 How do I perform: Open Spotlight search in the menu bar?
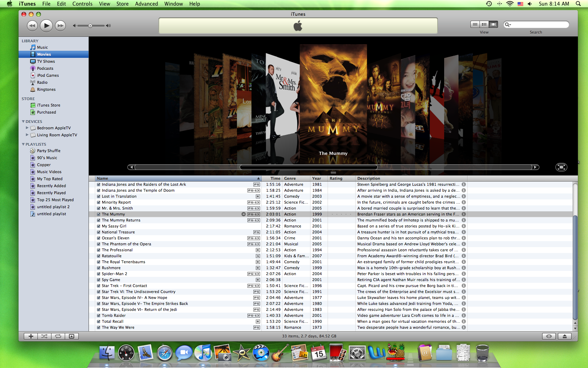pyautogui.click(x=577, y=4)
